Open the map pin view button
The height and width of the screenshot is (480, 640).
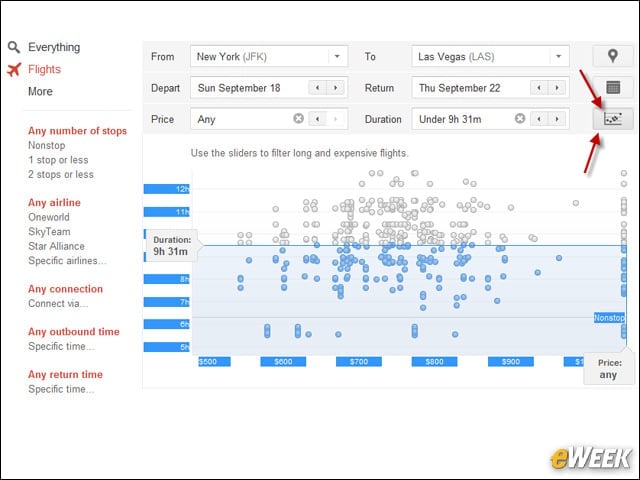pos(612,56)
